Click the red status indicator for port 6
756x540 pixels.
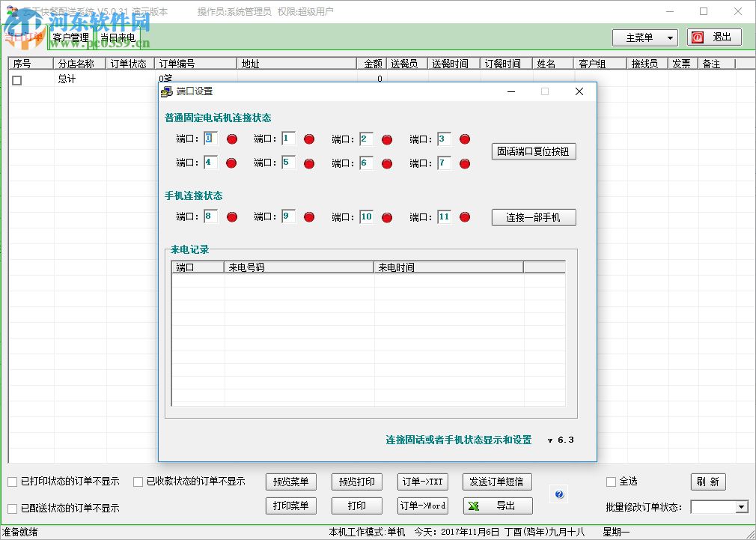387,164
